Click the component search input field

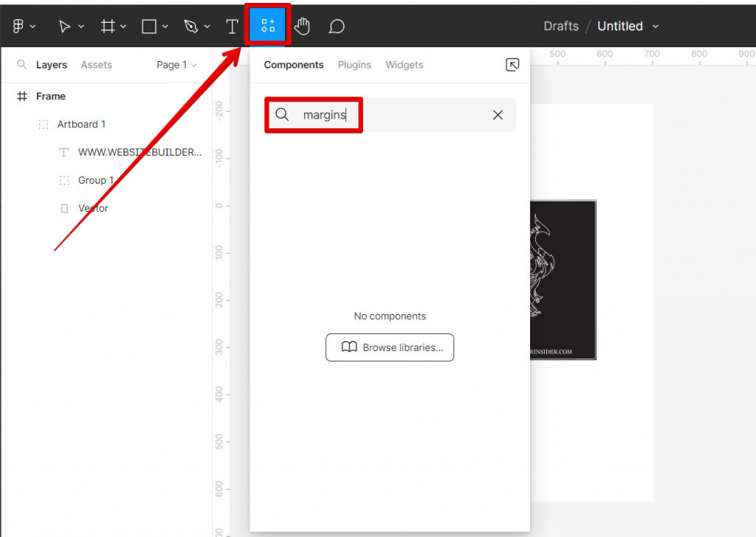pyautogui.click(x=391, y=115)
